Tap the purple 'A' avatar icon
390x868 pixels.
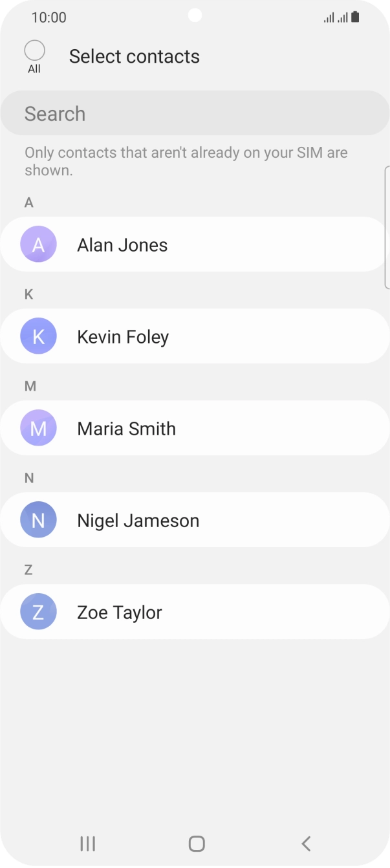pos(38,244)
